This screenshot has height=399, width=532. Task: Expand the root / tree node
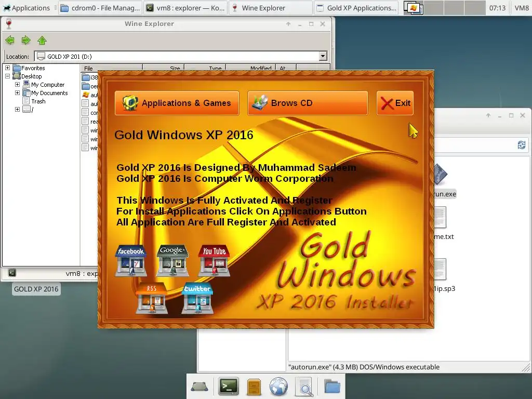(x=17, y=109)
